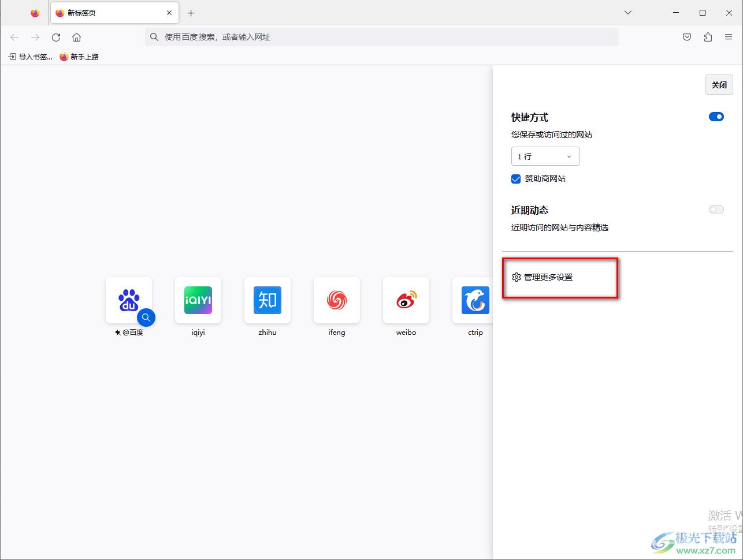
Task: Go back with the back arrow
Action: [14, 37]
